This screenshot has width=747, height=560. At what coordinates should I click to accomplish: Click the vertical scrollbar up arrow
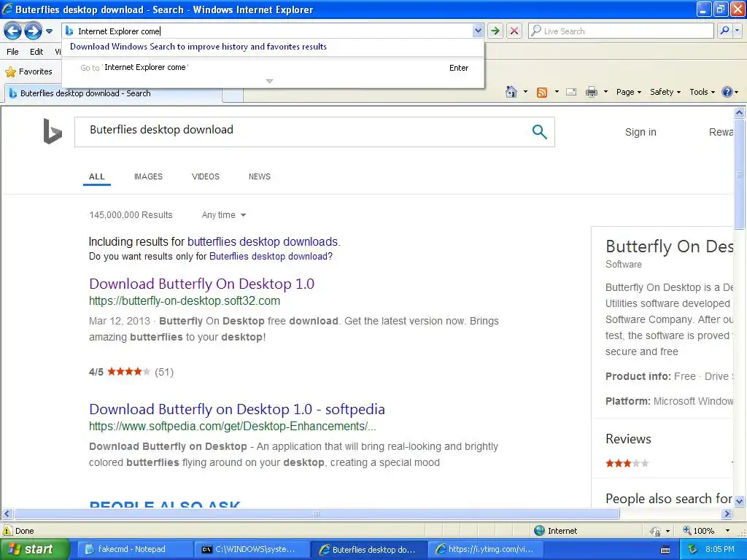point(740,112)
